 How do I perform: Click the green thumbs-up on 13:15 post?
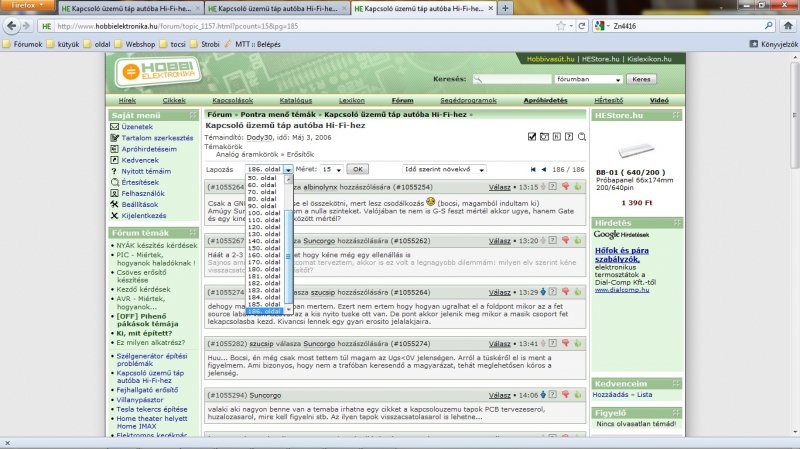[578, 187]
